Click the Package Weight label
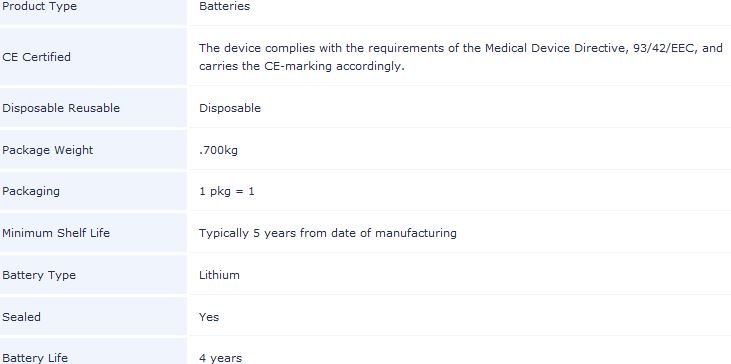 tap(48, 150)
